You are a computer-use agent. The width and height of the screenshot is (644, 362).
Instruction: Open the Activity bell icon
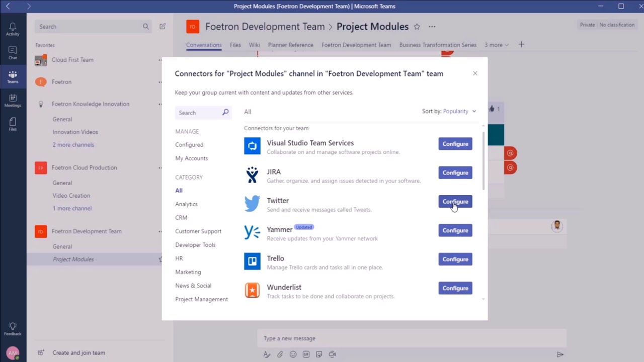point(13,29)
